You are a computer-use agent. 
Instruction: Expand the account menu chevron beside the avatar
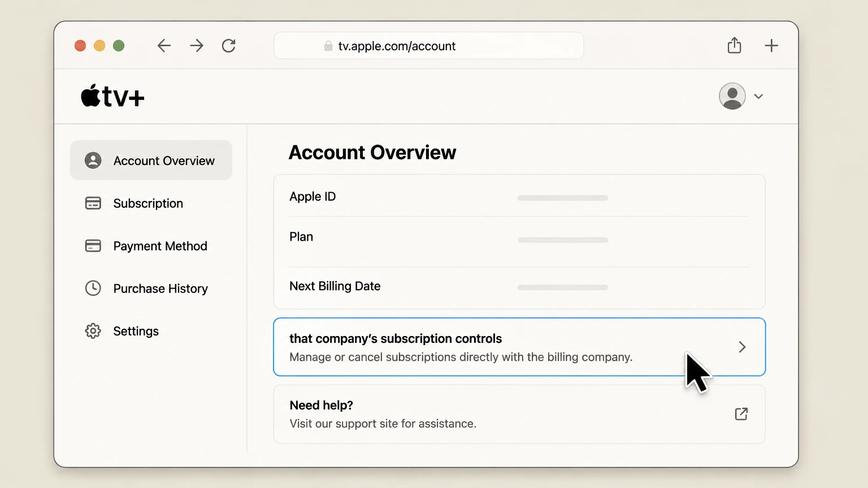click(x=758, y=97)
